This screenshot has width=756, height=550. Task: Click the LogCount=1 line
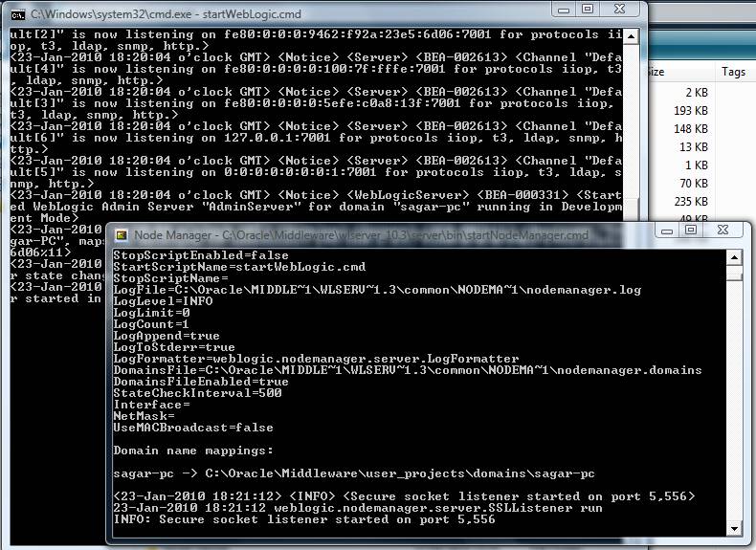pyautogui.click(x=151, y=324)
